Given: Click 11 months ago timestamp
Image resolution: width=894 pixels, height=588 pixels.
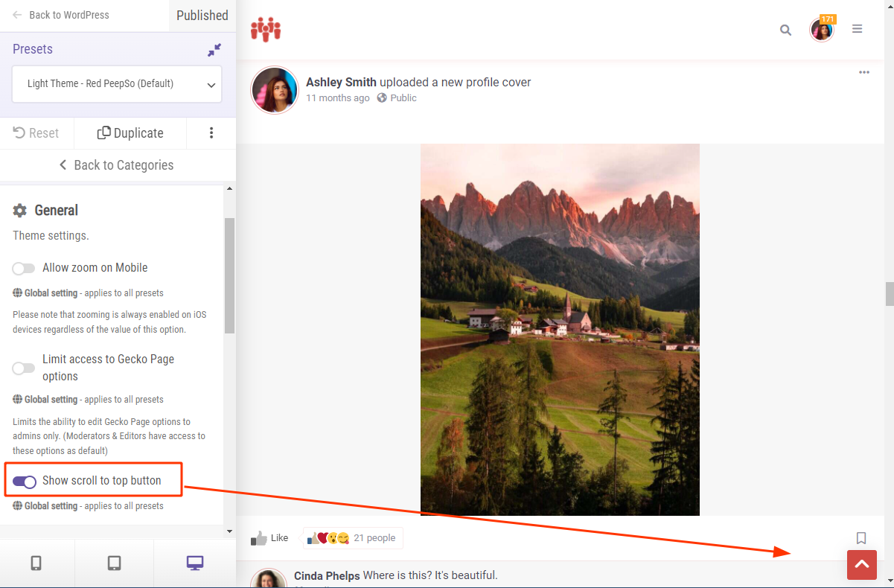Looking at the screenshot, I should [337, 98].
